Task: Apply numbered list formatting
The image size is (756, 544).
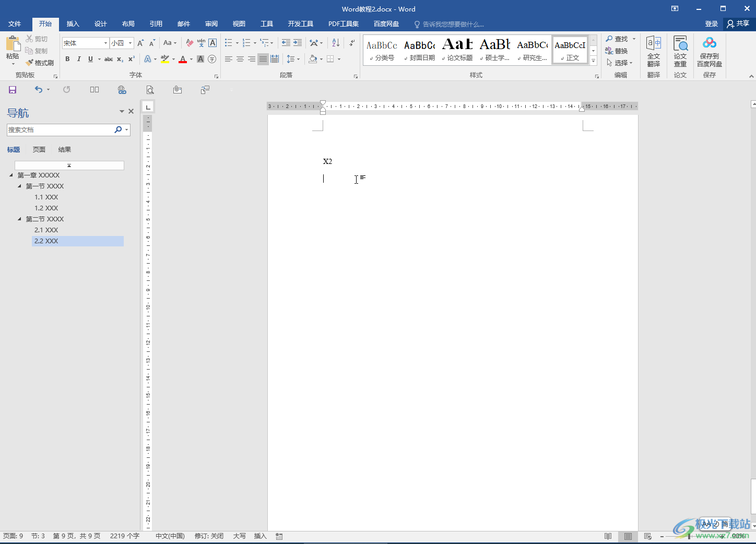Action: point(246,43)
